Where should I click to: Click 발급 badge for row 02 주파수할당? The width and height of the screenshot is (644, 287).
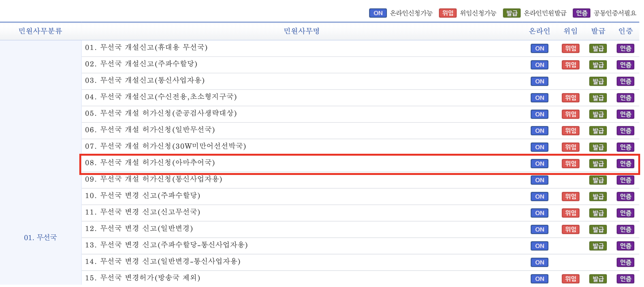598,65
